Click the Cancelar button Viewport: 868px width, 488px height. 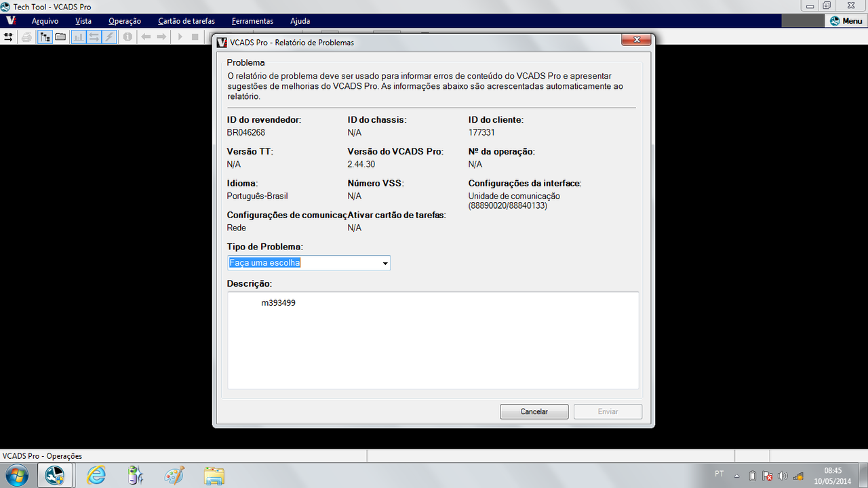pos(534,411)
